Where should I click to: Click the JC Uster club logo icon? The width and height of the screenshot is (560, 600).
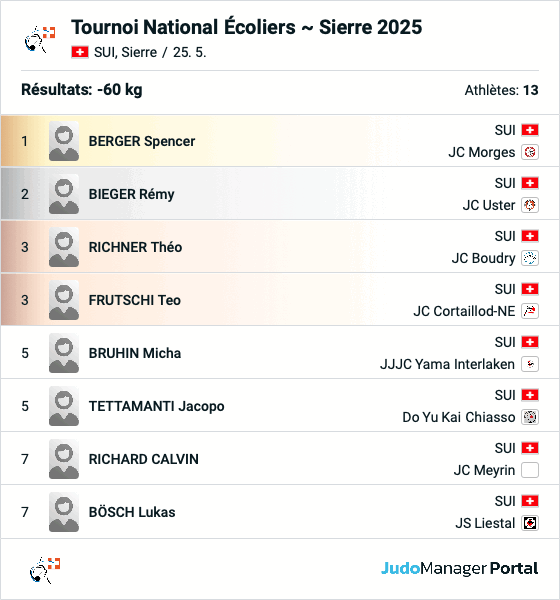[530, 205]
